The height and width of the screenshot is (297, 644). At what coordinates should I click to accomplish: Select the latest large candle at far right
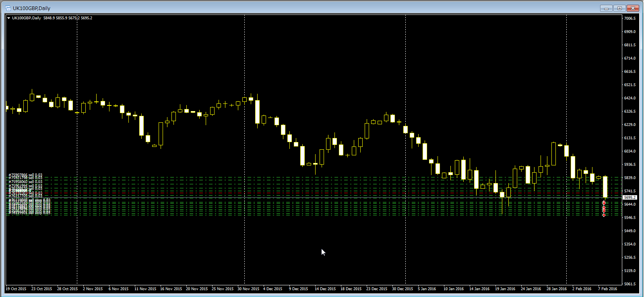coord(605,187)
